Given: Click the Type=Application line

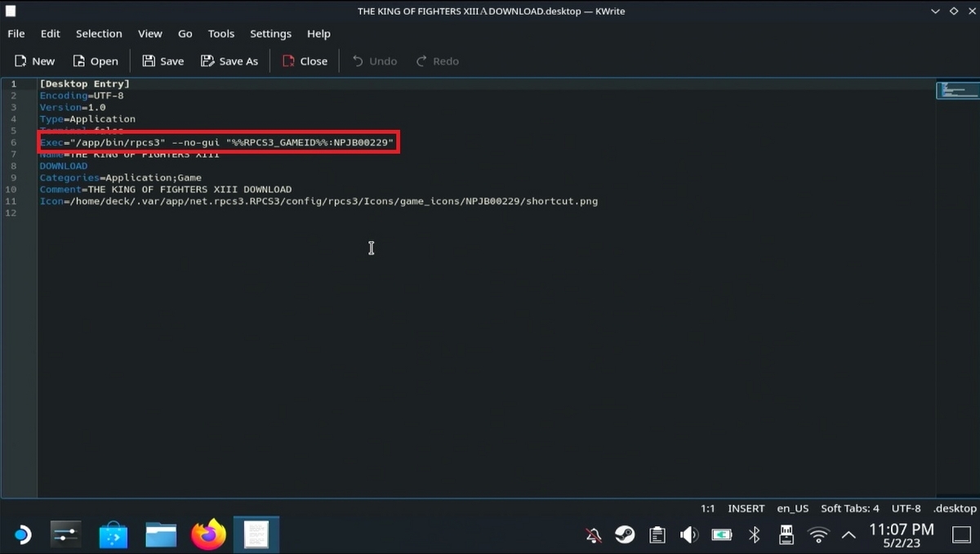Looking at the screenshot, I should [x=87, y=118].
